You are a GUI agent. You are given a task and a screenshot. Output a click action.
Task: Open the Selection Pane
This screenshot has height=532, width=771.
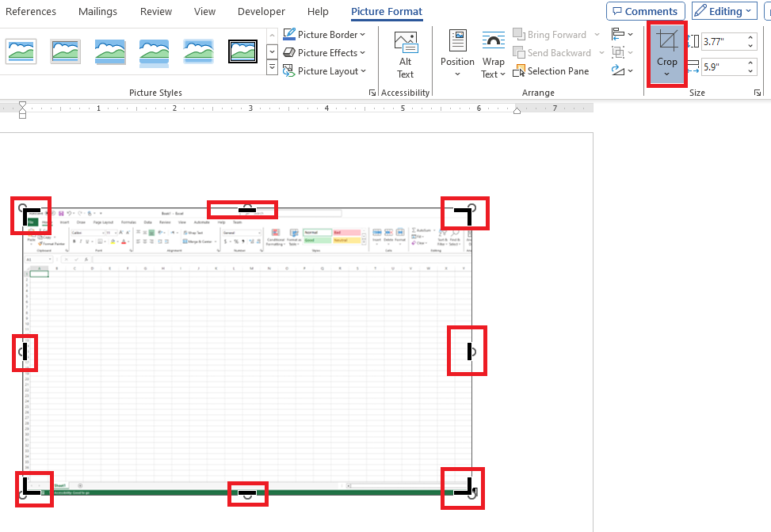point(551,71)
